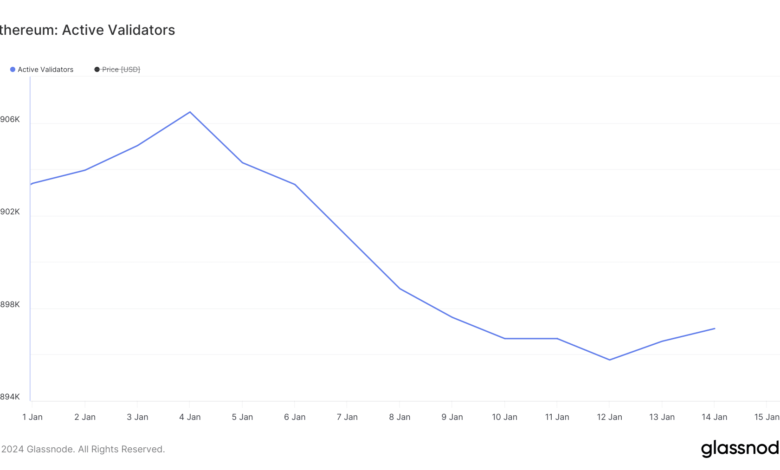Image resolution: width=780 pixels, height=470 pixels.
Task: Click the line endpoint at 14 Jan
Action: tap(714, 328)
